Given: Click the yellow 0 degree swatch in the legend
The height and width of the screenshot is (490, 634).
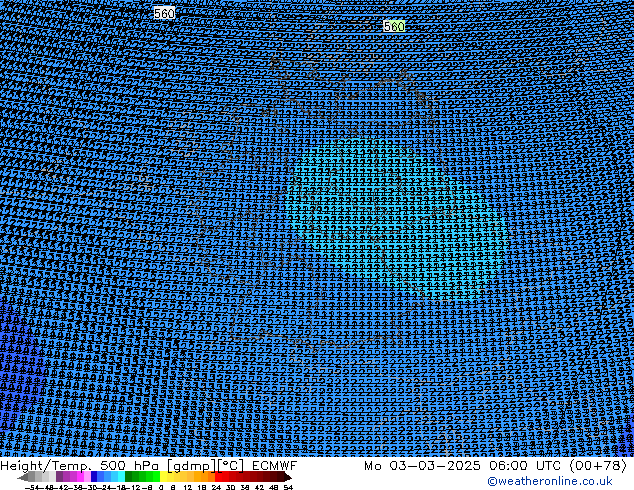Looking at the screenshot, I should [163, 476].
